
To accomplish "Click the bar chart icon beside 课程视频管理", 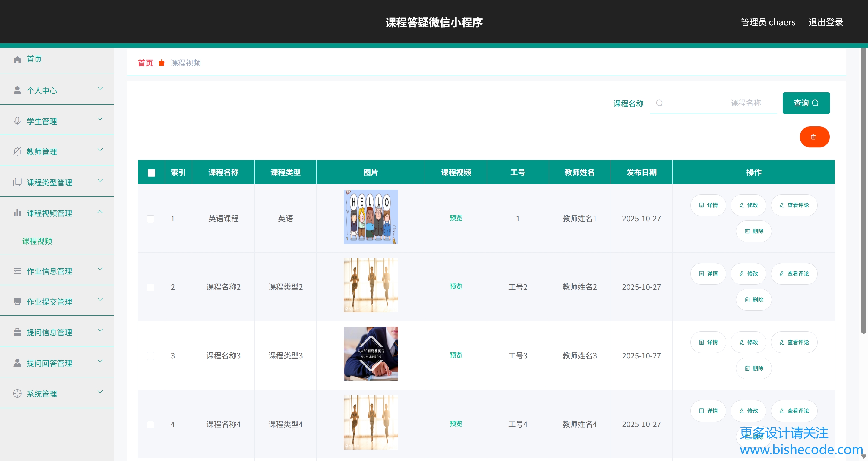I will point(17,213).
